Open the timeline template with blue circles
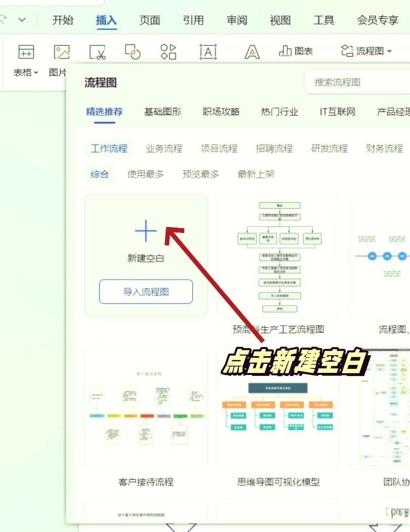 point(380,256)
